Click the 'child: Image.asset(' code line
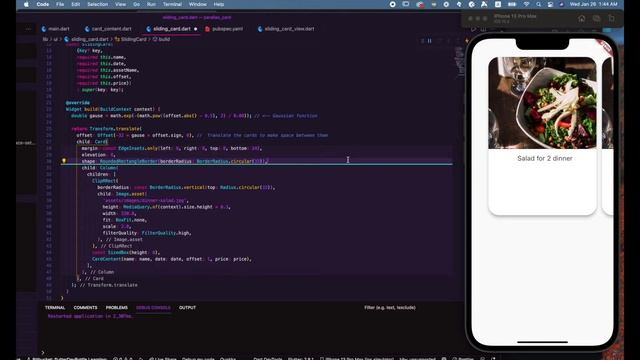 click(122, 194)
